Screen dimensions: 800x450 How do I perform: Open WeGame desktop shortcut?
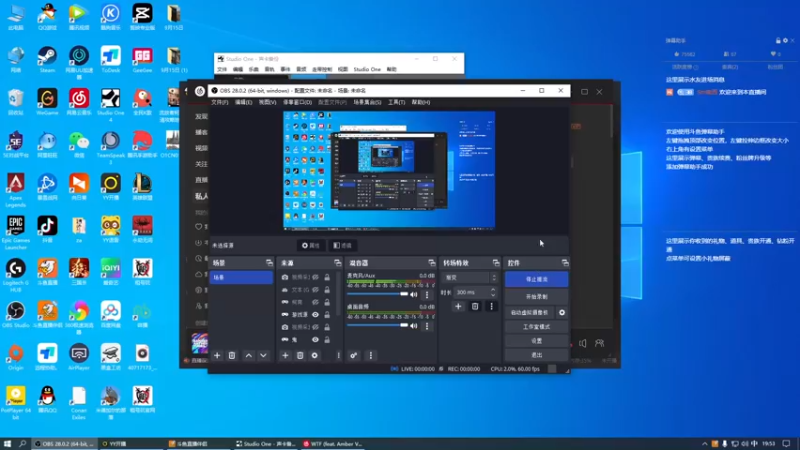47,103
